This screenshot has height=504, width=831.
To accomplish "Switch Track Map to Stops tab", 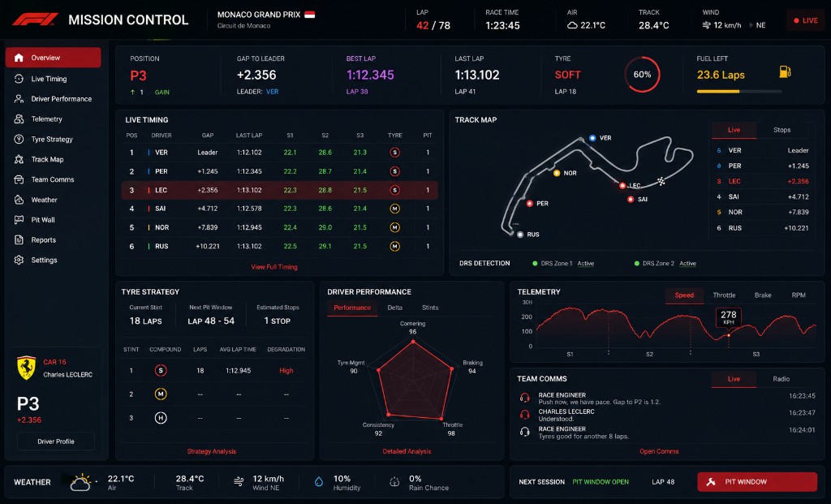I will (x=781, y=130).
